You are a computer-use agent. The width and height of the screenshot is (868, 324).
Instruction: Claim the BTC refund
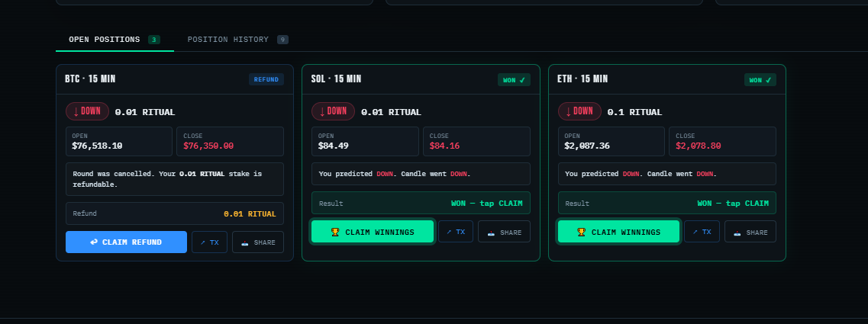126,242
